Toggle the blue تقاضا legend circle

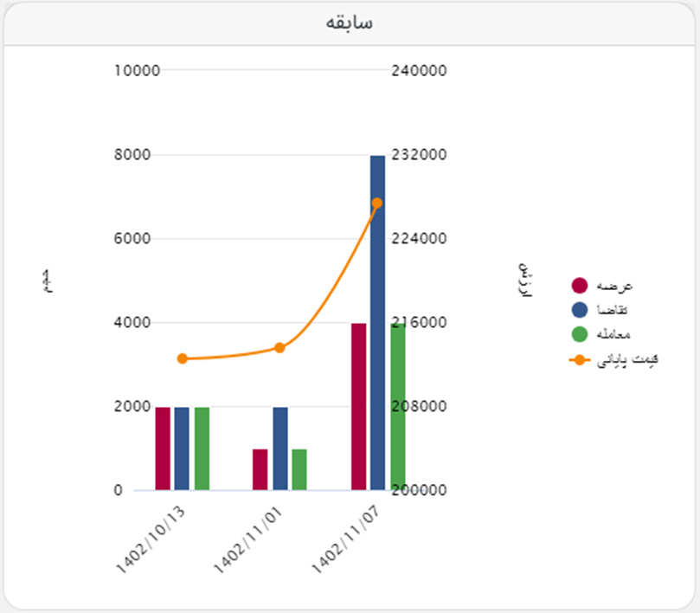pyautogui.click(x=580, y=309)
